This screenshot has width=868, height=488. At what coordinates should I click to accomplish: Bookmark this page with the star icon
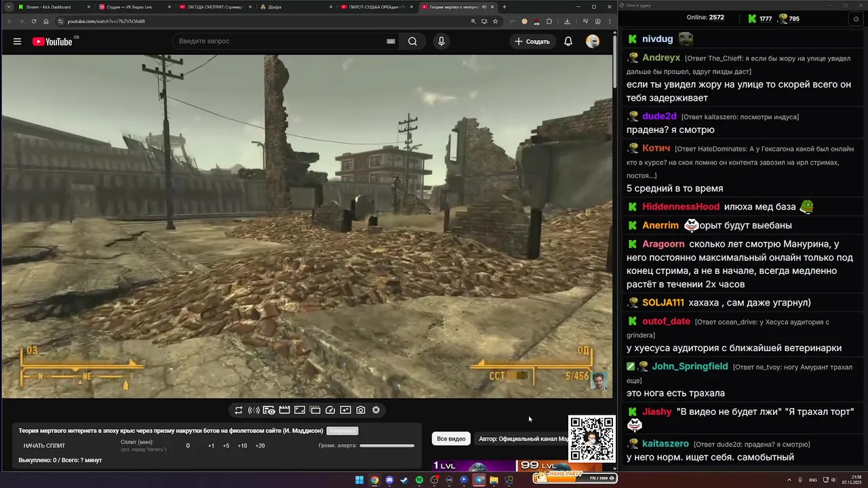pos(495,21)
